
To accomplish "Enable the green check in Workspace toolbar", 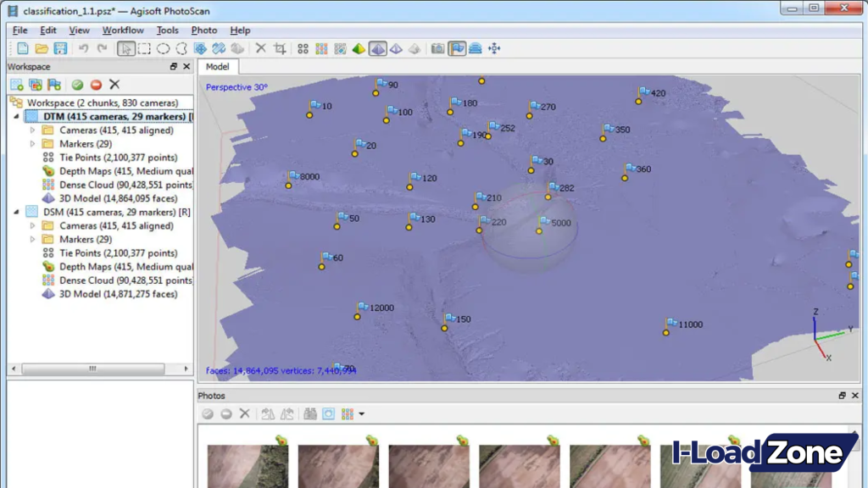I will pyautogui.click(x=77, y=85).
